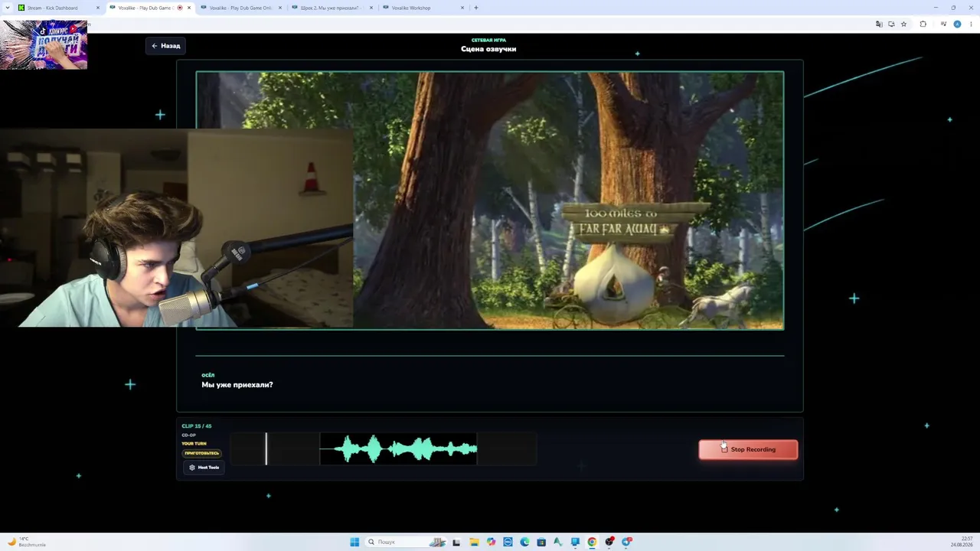980x551 pixels.
Task: Bookmark this page with the star icon
Action: point(903,24)
